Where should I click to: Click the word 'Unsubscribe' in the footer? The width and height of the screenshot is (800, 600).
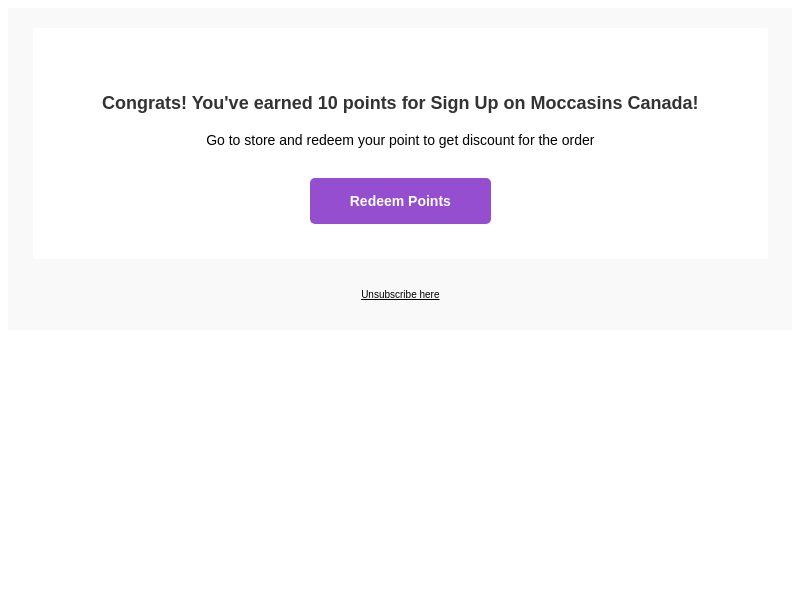pyautogui.click(x=389, y=294)
